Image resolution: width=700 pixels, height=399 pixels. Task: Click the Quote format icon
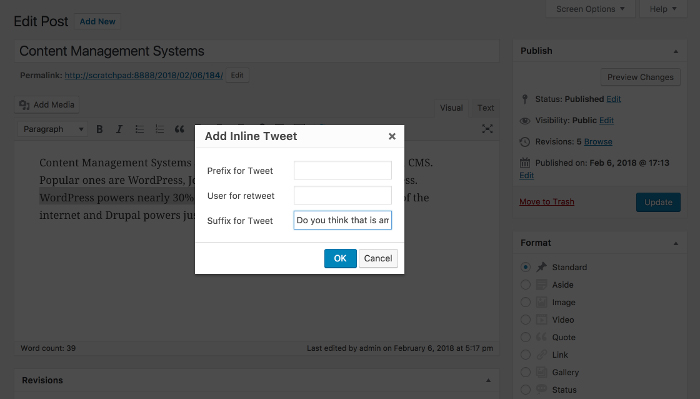coord(542,337)
